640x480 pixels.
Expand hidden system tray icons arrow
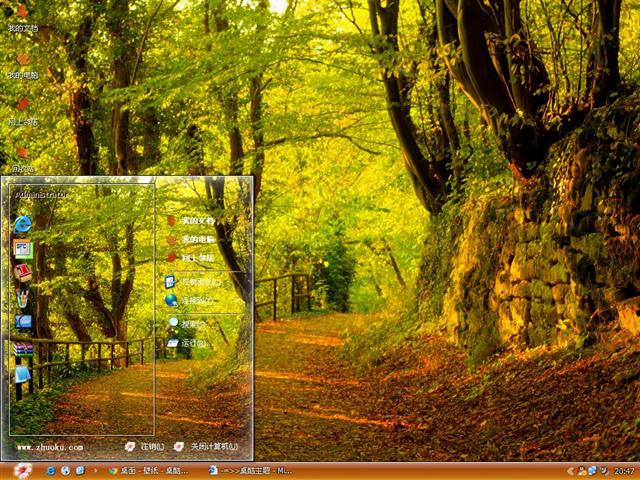pos(571,471)
